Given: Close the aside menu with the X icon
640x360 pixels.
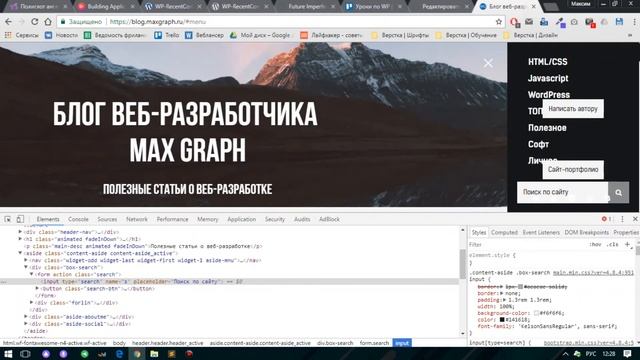Looking at the screenshot, I should tap(488, 63).
